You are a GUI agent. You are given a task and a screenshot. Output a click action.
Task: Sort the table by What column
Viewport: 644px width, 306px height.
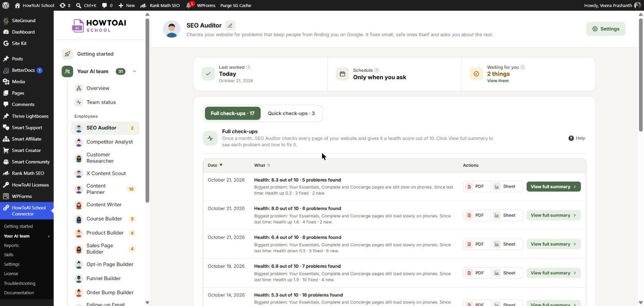[262, 165]
